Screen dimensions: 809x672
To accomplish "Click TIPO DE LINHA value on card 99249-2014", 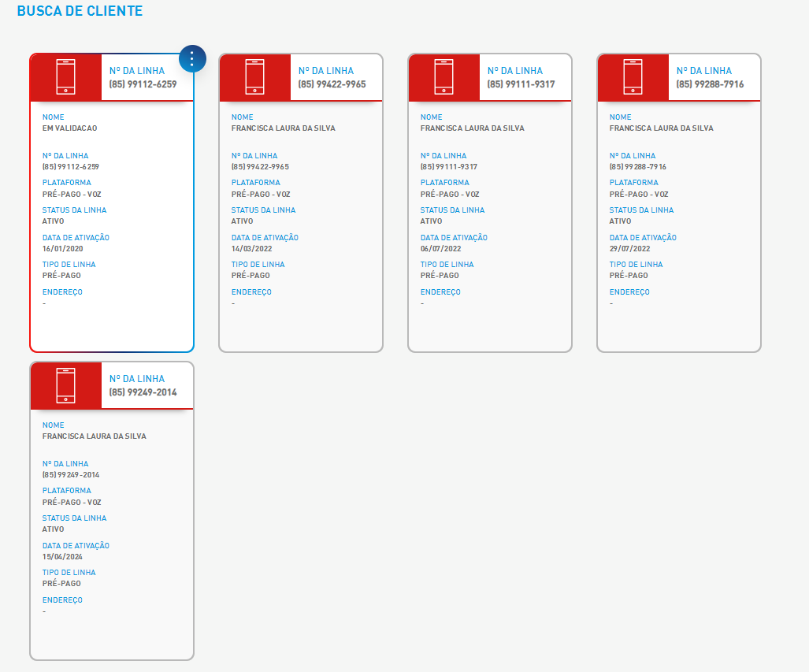I will pyautogui.click(x=61, y=584).
